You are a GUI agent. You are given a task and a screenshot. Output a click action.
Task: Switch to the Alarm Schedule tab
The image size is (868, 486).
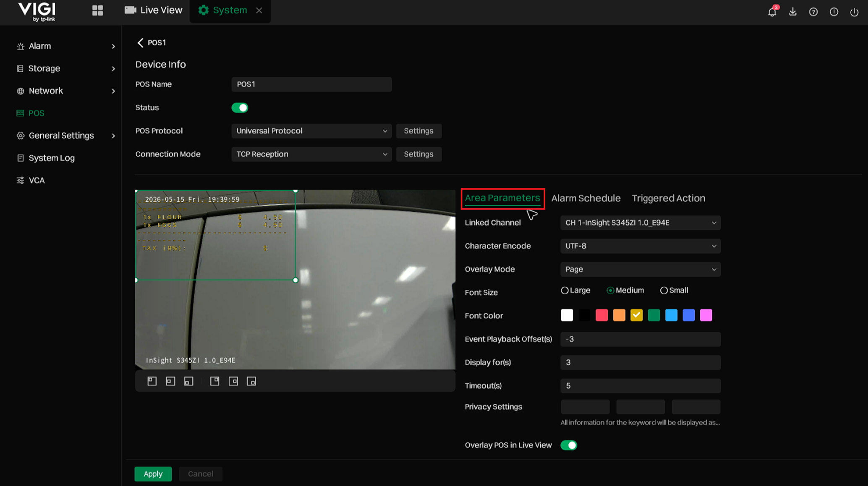tap(586, 198)
